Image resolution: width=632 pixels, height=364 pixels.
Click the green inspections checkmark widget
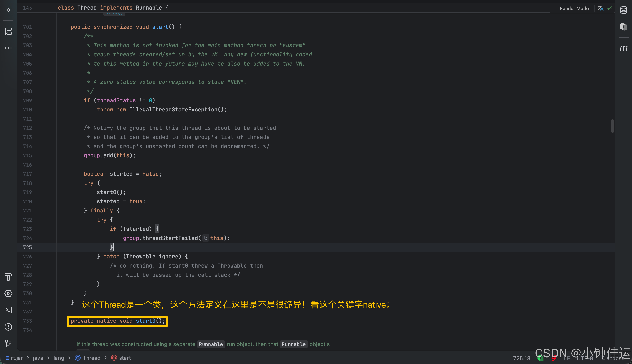[x=610, y=8]
